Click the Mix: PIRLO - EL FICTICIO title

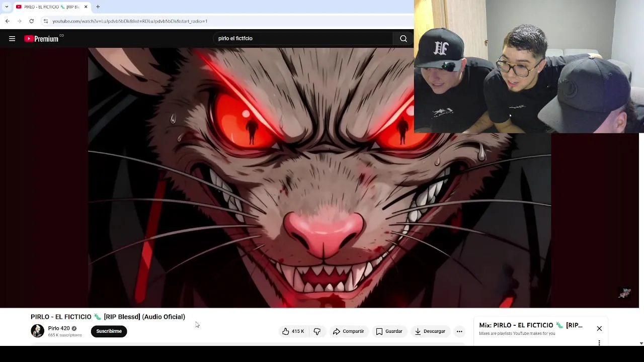click(531, 325)
